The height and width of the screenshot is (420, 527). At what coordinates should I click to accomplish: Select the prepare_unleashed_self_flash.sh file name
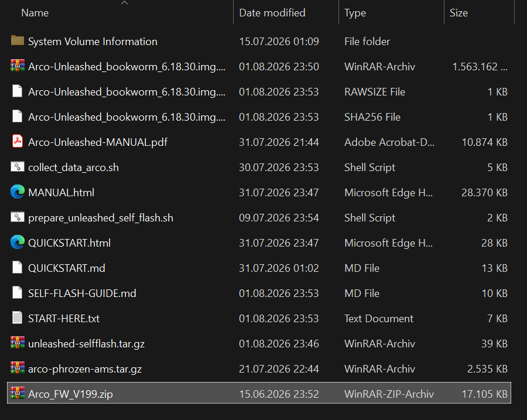click(x=101, y=218)
